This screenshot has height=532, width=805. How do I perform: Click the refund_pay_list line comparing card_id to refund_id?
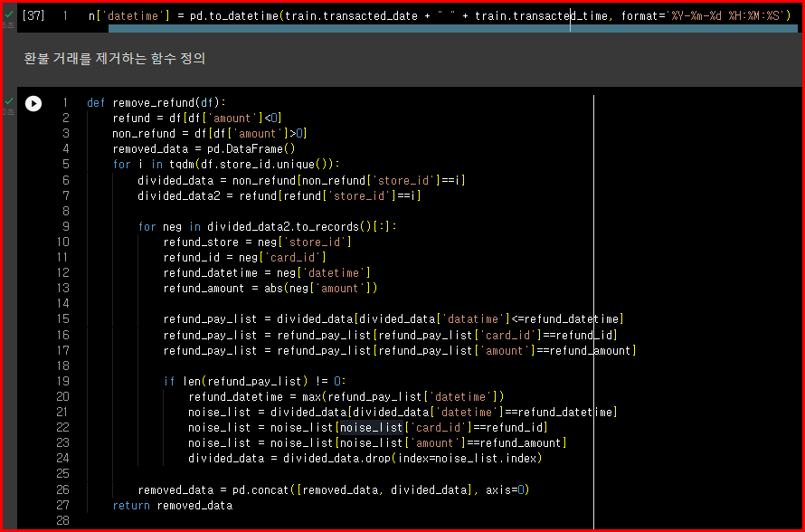(390, 336)
